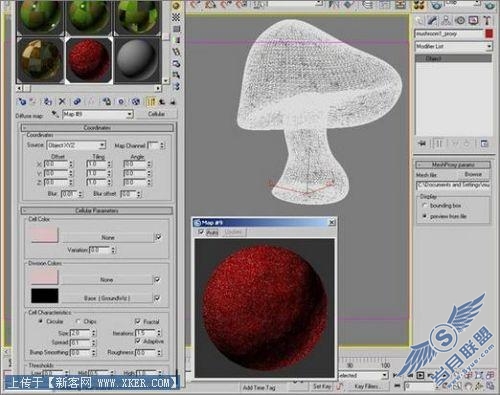Click the Size spinner arrows
This screenshot has height=395, width=500.
point(94,333)
